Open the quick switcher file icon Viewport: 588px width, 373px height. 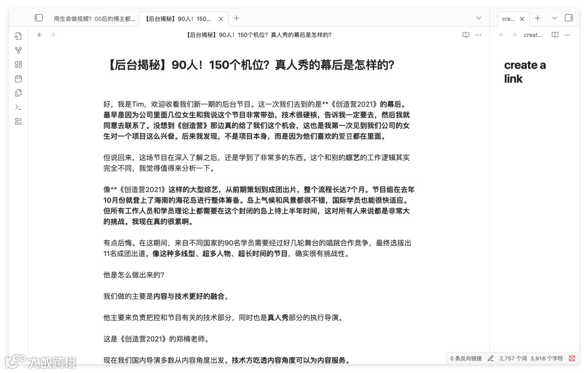[x=19, y=36]
